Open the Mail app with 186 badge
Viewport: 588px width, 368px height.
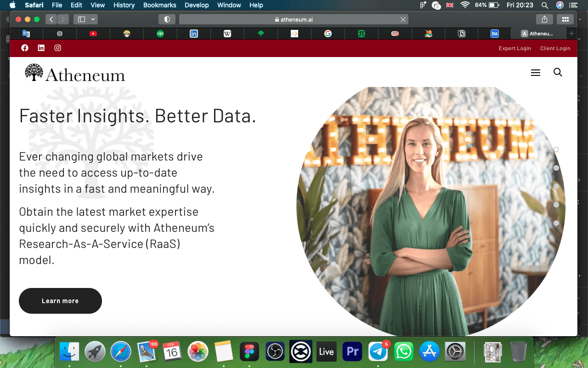147,352
